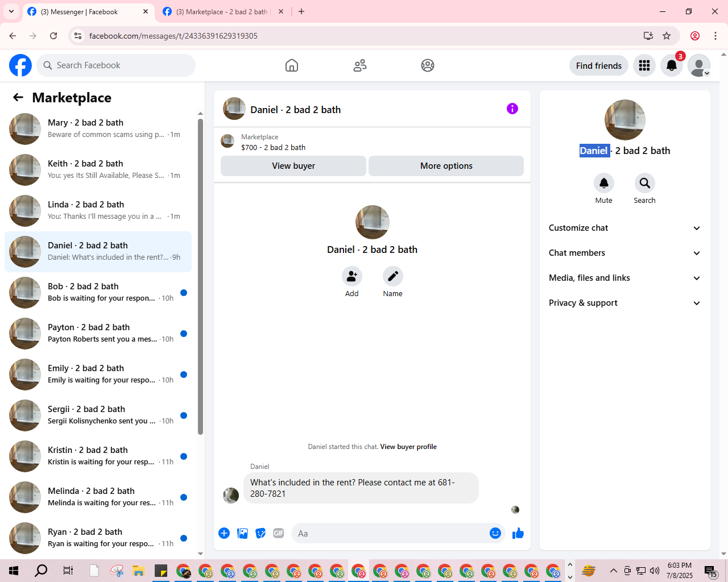Choose a sticker in composer
Image resolution: width=728 pixels, height=582 pixels.
pos(260,533)
